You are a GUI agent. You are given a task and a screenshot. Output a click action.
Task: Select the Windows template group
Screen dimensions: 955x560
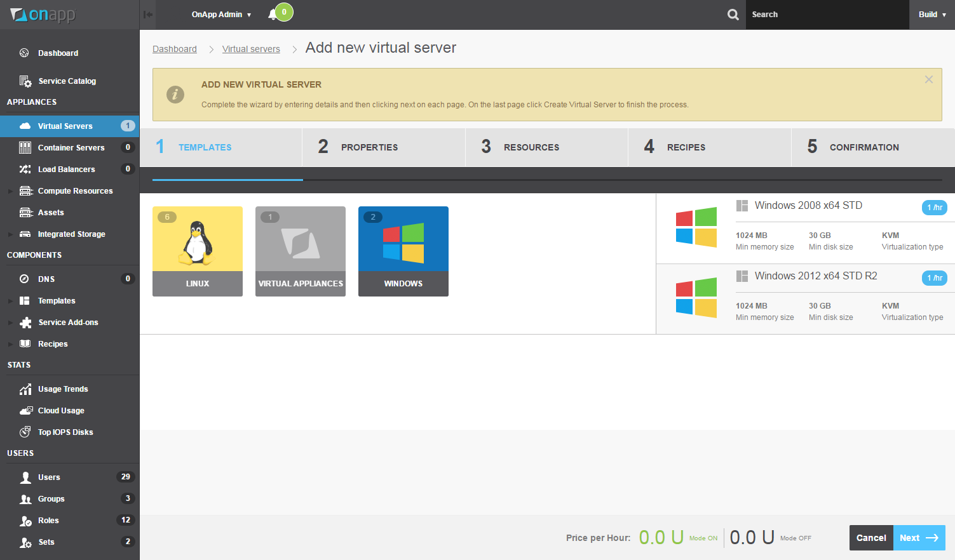tap(403, 251)
